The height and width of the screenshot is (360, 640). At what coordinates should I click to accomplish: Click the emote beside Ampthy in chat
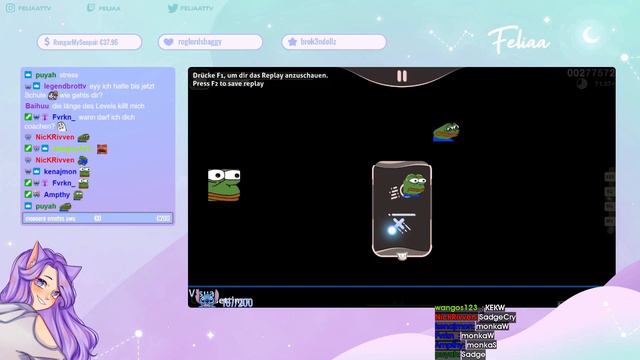click(x=78, y=195)
